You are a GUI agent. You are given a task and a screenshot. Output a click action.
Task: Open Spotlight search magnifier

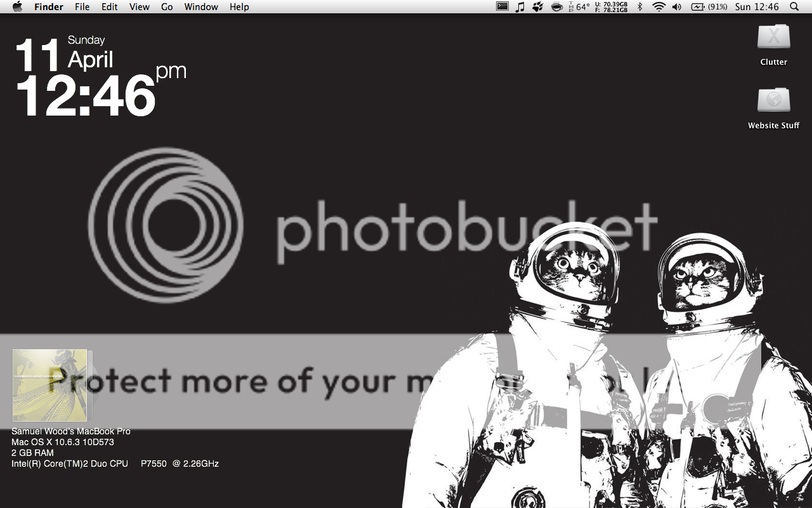click(795, 7)
